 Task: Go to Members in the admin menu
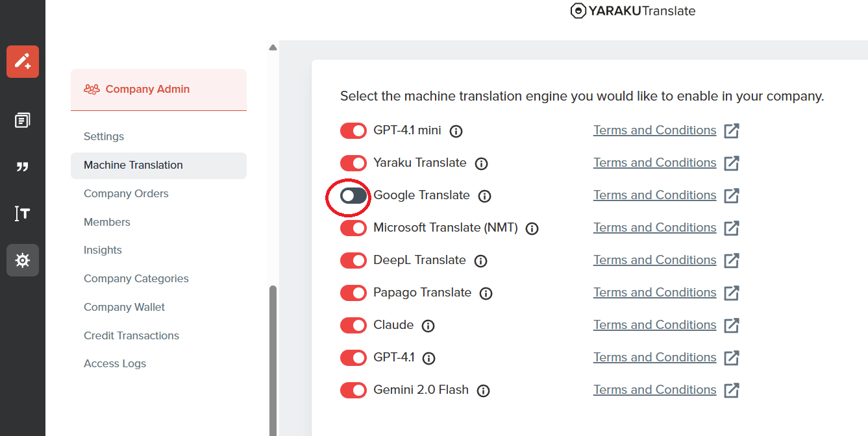(x=107, y=222)
